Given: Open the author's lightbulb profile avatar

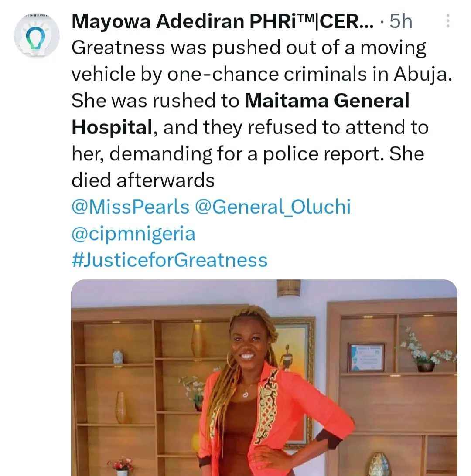Looking at the screenshot, I should point(37,37).
